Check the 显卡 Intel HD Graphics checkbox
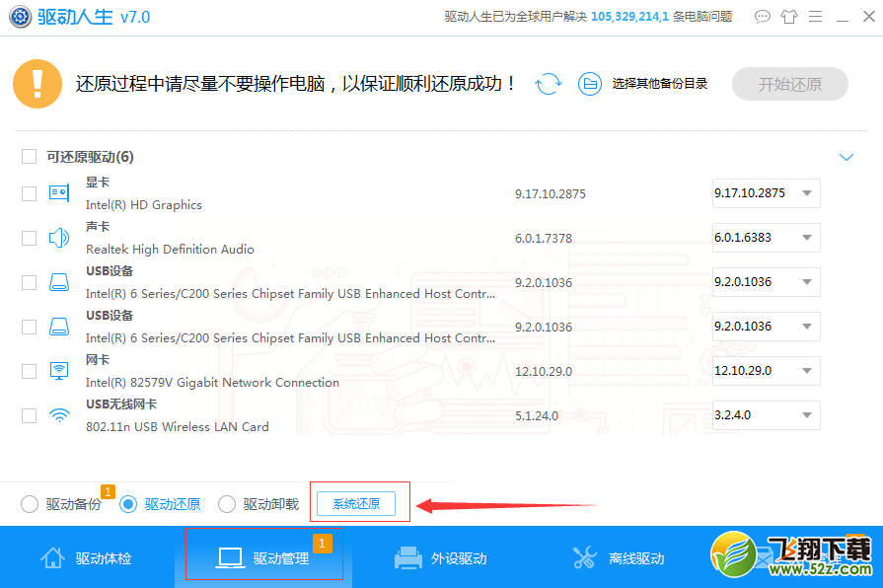The image size is (883, 588). pyautogui.click(x=29, y=193)
